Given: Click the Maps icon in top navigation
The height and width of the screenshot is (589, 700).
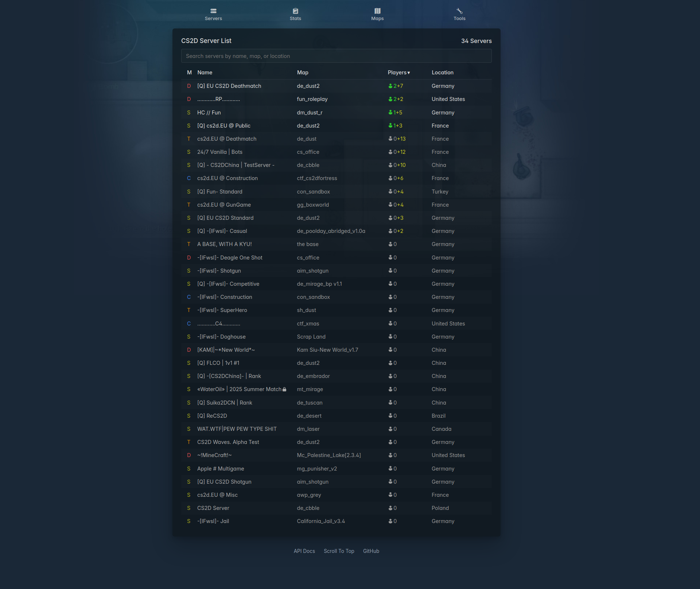Looking at the screenshot, I should 377,11.
